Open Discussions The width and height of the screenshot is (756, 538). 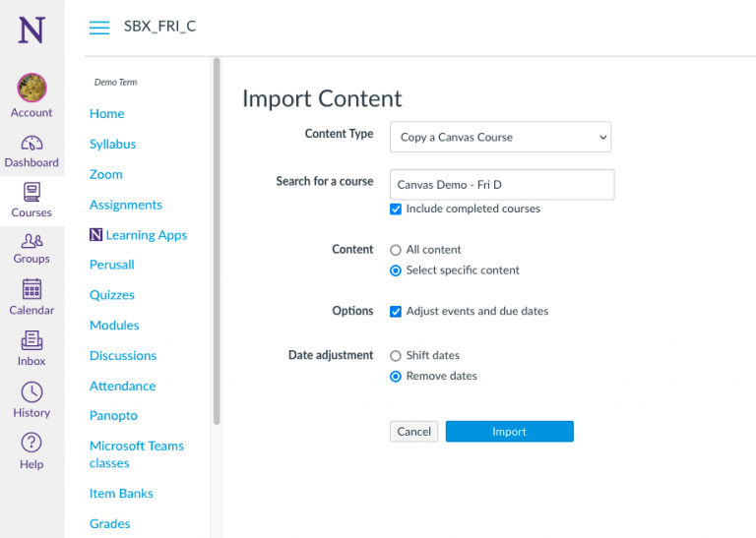123,355
